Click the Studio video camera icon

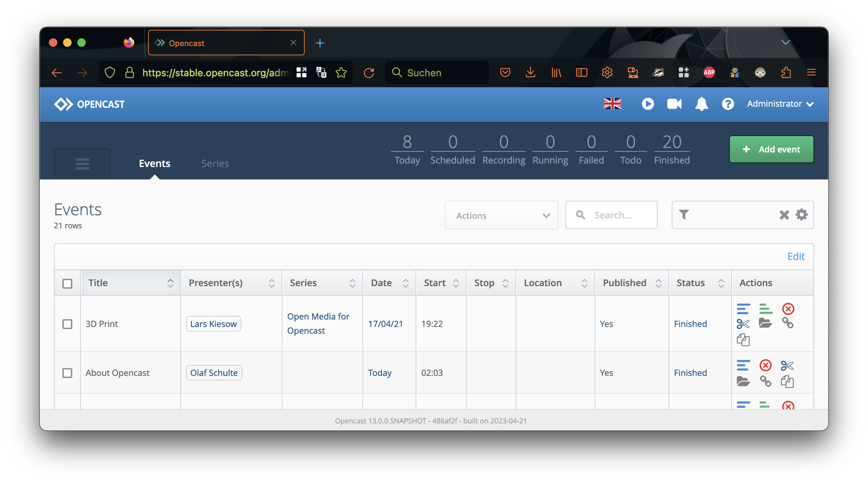674,104
